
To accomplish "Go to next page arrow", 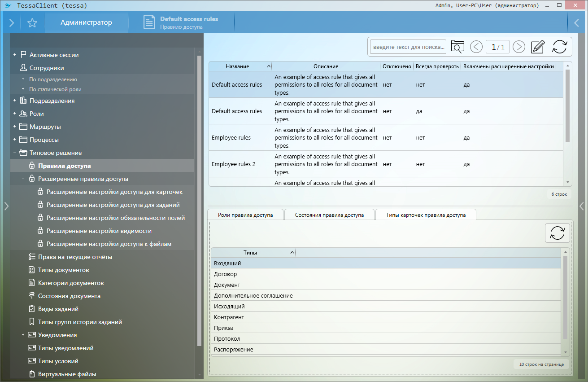I will pyautogui.click(x=519, y=47).
